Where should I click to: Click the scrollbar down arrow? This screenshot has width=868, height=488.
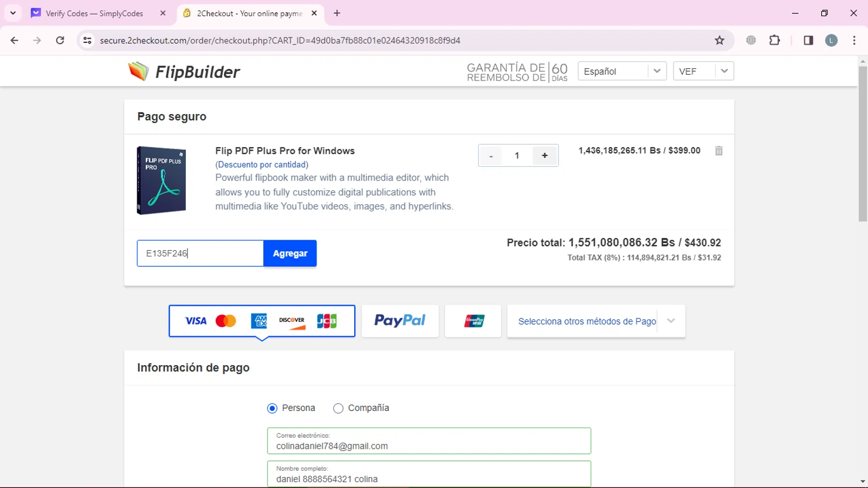click(863, 482)
